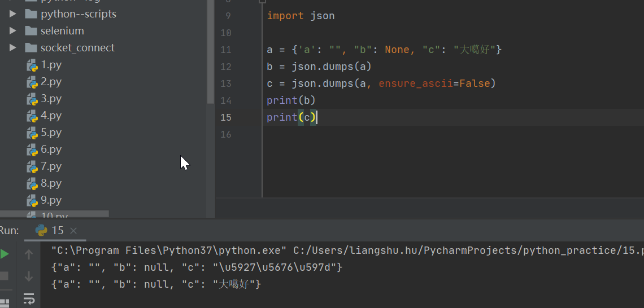Click the selenium folder icon
This screenshot has height=308, width=644.
(31, 31)
